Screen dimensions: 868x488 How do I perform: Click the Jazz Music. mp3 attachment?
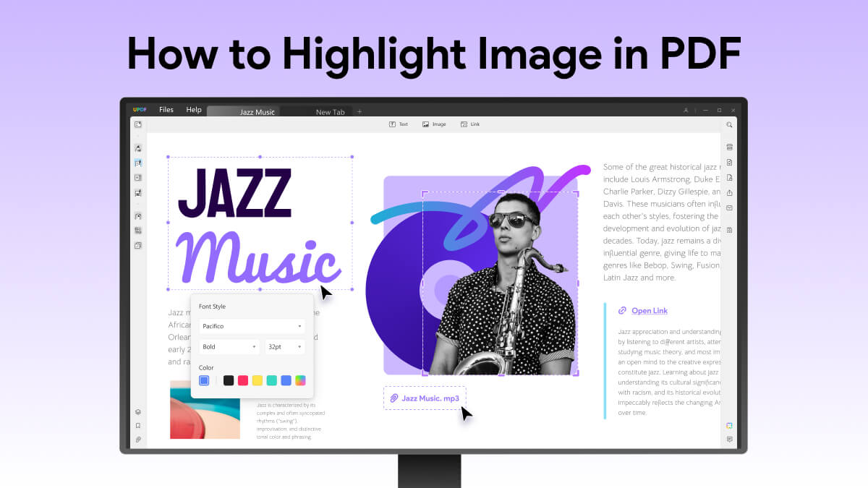point(425,398)
